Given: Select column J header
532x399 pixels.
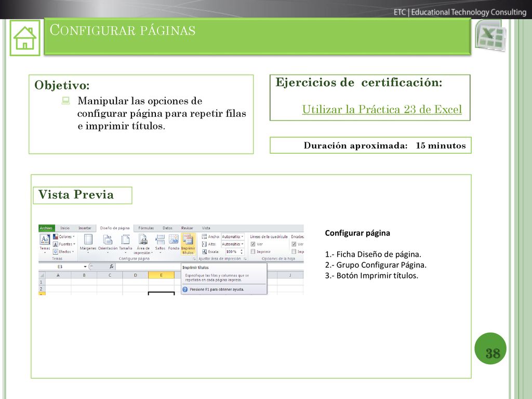Looking at the screenshot, I should tap(290, 275).
